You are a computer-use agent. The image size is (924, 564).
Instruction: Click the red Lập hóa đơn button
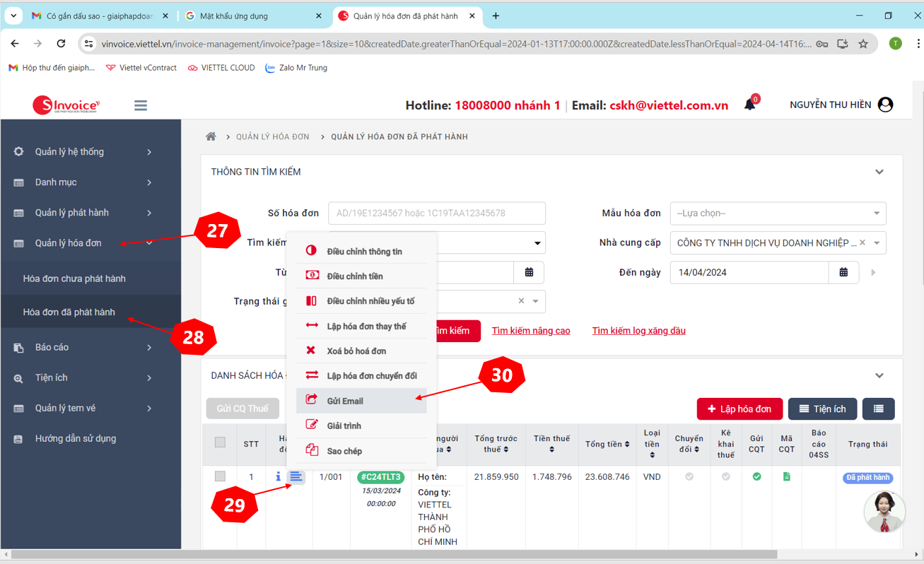click(739, 409)
